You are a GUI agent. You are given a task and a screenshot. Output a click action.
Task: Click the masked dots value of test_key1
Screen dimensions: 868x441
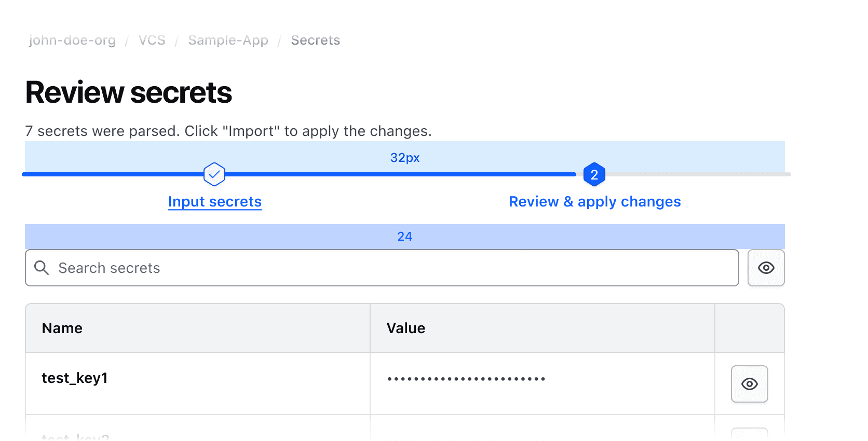[x=466, y=379]
